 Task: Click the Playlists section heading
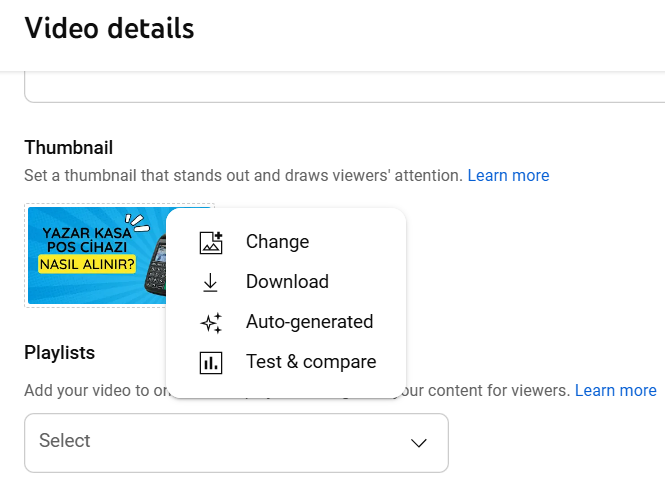(59, 353)
